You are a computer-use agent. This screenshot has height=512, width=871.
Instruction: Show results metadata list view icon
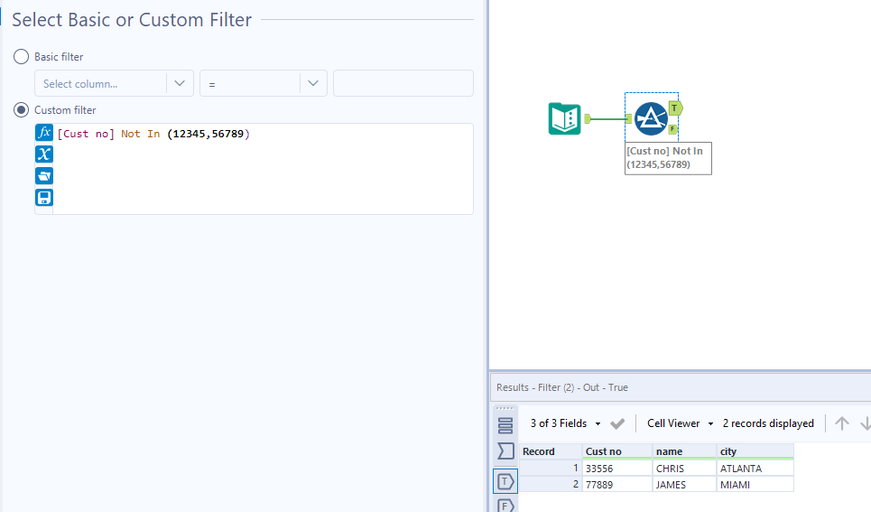pyautogui.click(x=505, y=425)
